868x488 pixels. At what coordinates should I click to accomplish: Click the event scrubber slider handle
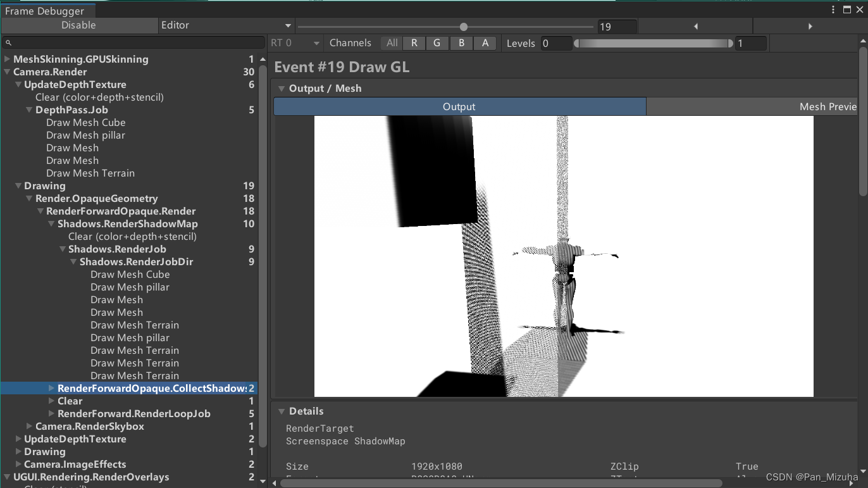pyautogui.click(x=464, y=26)
